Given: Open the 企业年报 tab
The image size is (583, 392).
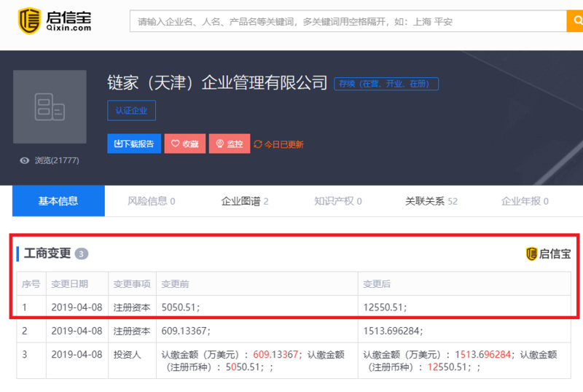Looking at the screenshot, I should (x=525, y=201).
